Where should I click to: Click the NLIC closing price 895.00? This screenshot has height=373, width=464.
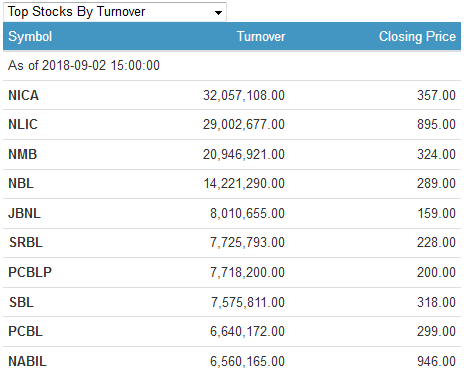coord(436,124)
